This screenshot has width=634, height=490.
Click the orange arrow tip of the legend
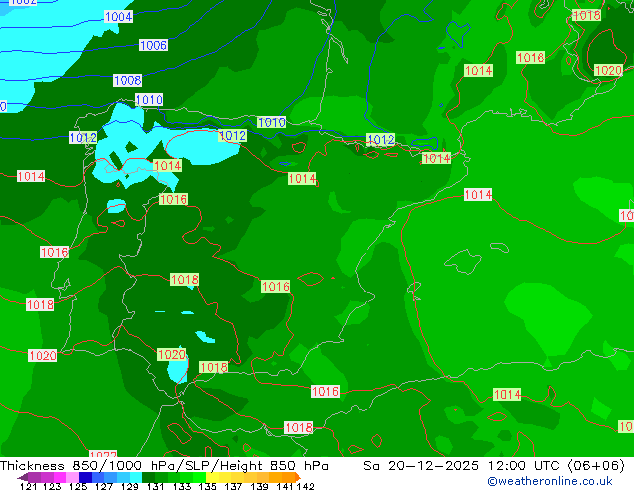(298, 477)
